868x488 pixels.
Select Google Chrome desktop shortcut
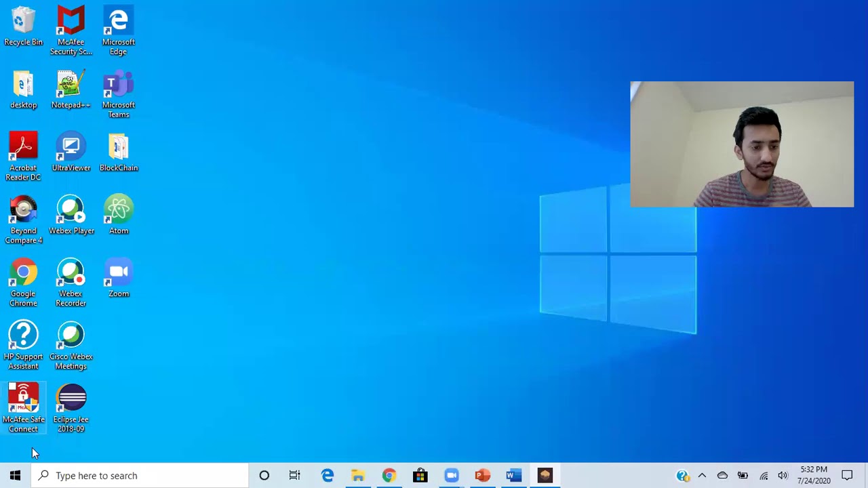(23, 283)
